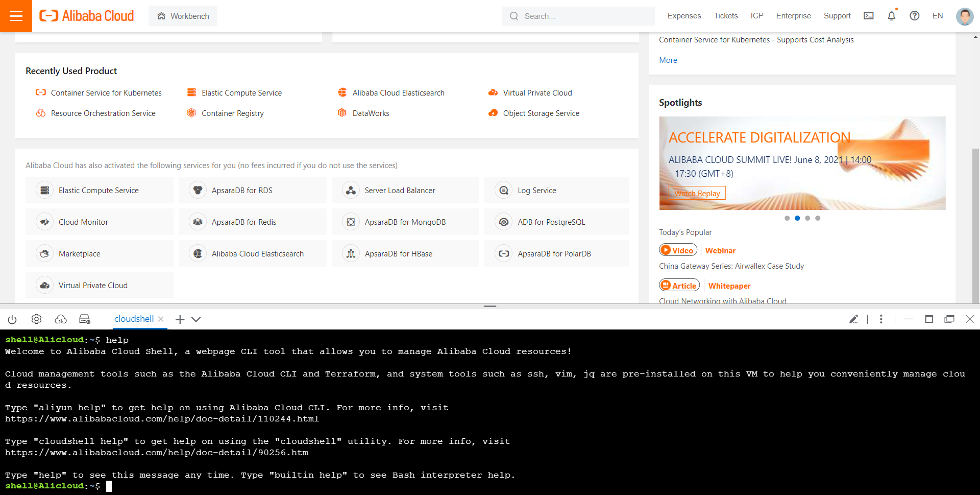Click the Cloud Monitor icon
The width and height of the screenshot is (980, 495).
point(45,222)
